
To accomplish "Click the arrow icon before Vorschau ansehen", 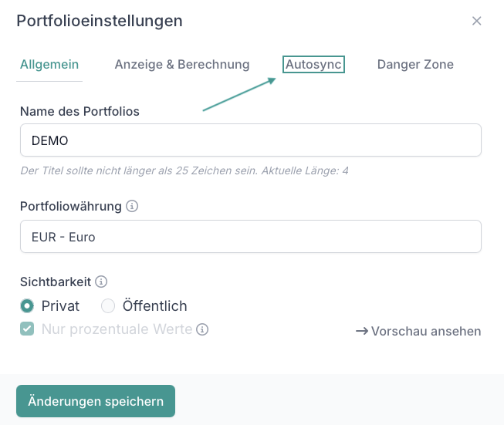I will (x=361, y=331).
